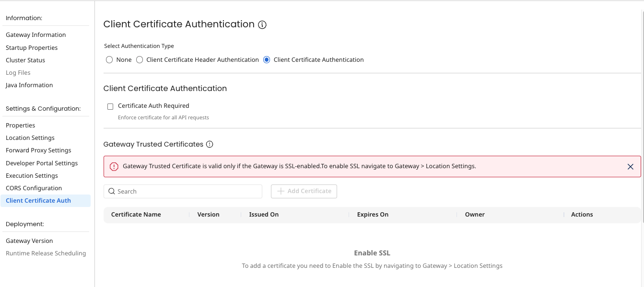Open the Client Certificate Authentication info tooltip
The height and width of the screenshot is (287, 644).
[262, 24]
